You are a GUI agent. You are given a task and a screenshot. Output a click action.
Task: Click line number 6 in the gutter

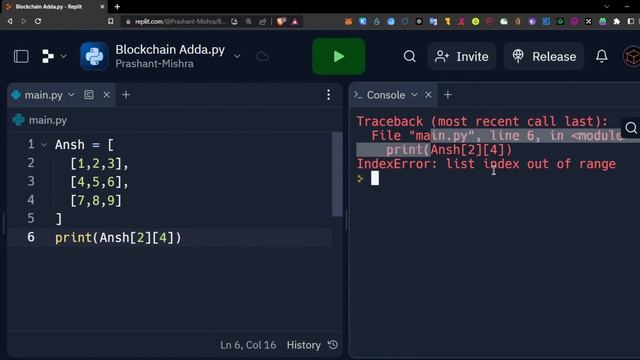tap(31, 238)
